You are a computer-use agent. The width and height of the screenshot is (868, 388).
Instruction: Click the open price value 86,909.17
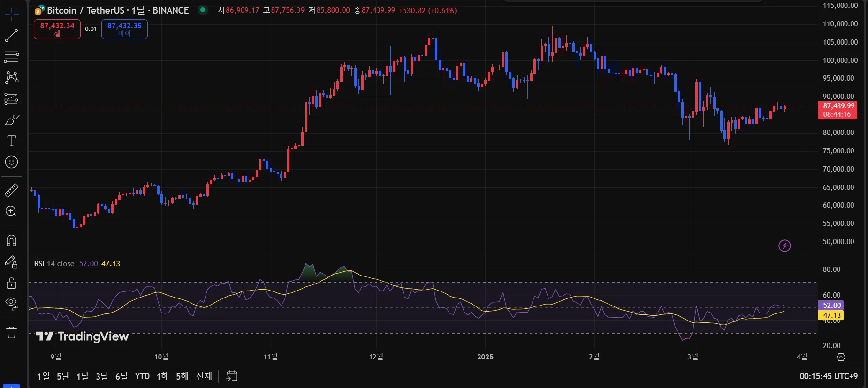coord(243,10)
